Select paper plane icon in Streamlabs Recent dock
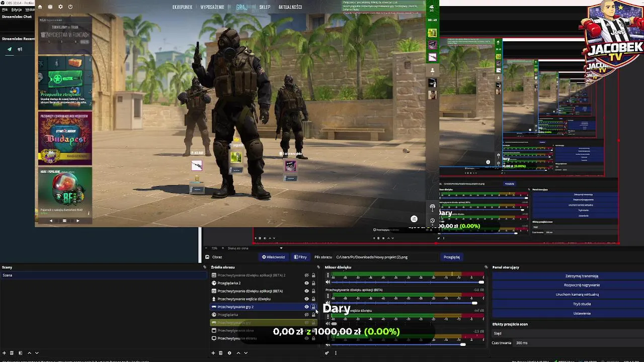This screenshot has height=362, width=644. (x=9, y=49)
